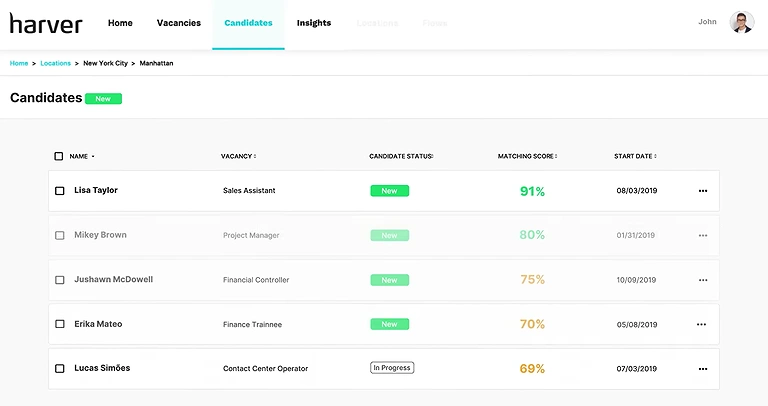Click the 69% matching score
This screenshot has width=768, height=406.
coord(532,368)
